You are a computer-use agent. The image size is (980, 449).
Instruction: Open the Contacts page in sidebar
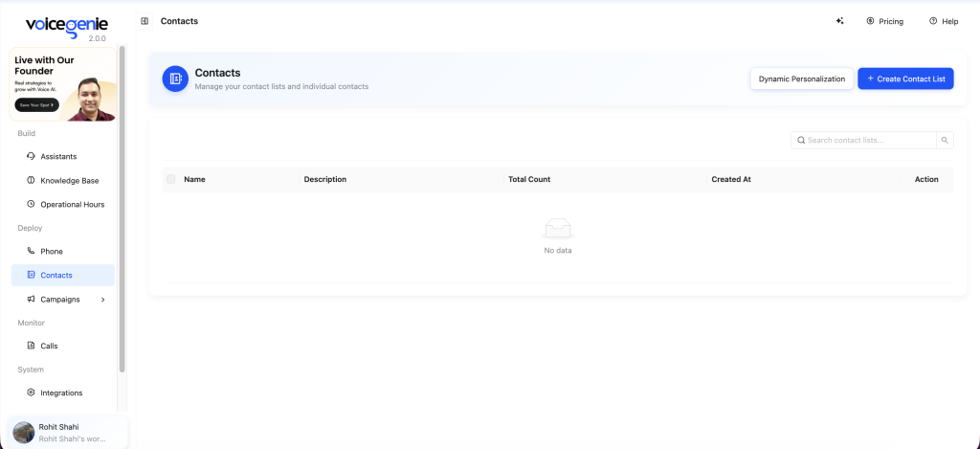[x=56, y=276]
